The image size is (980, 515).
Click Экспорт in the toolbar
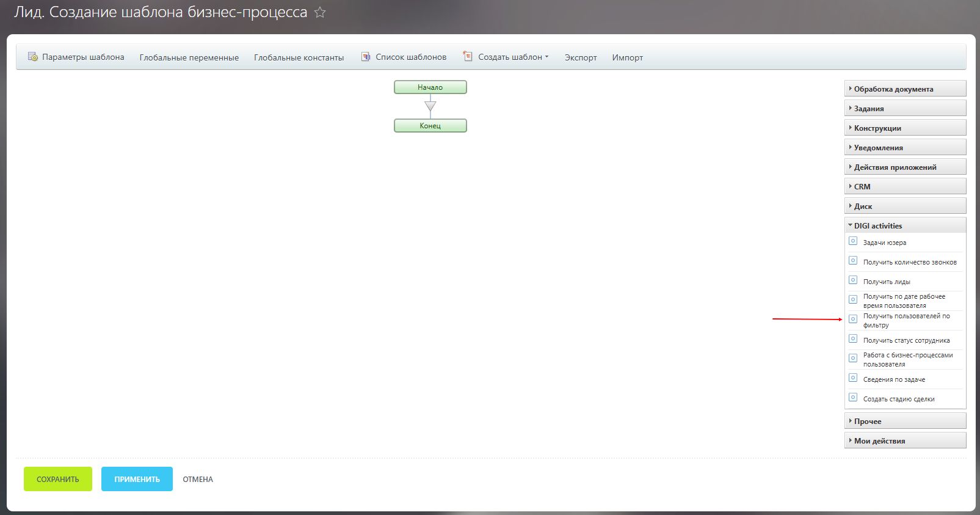[x=580, y=57]
